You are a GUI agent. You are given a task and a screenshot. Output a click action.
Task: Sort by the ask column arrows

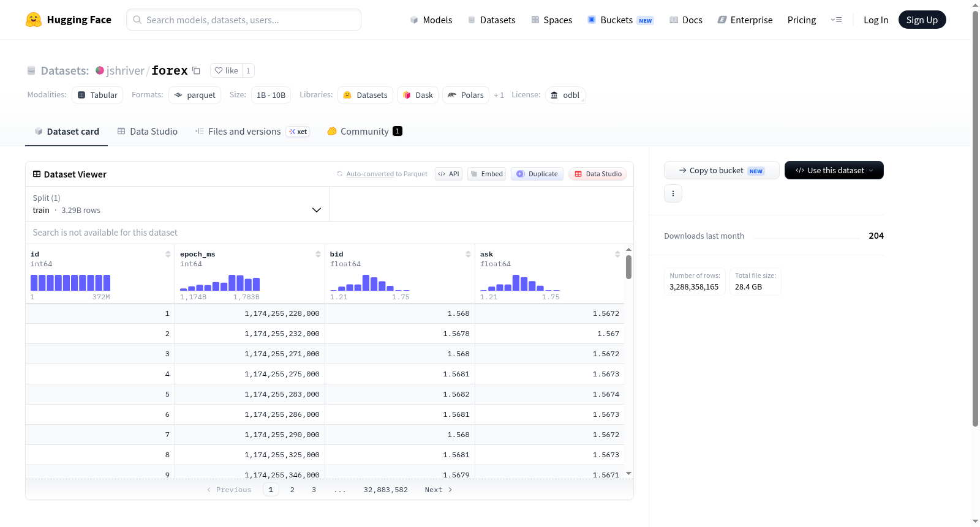pyautogui.click(x=617, y=254)
